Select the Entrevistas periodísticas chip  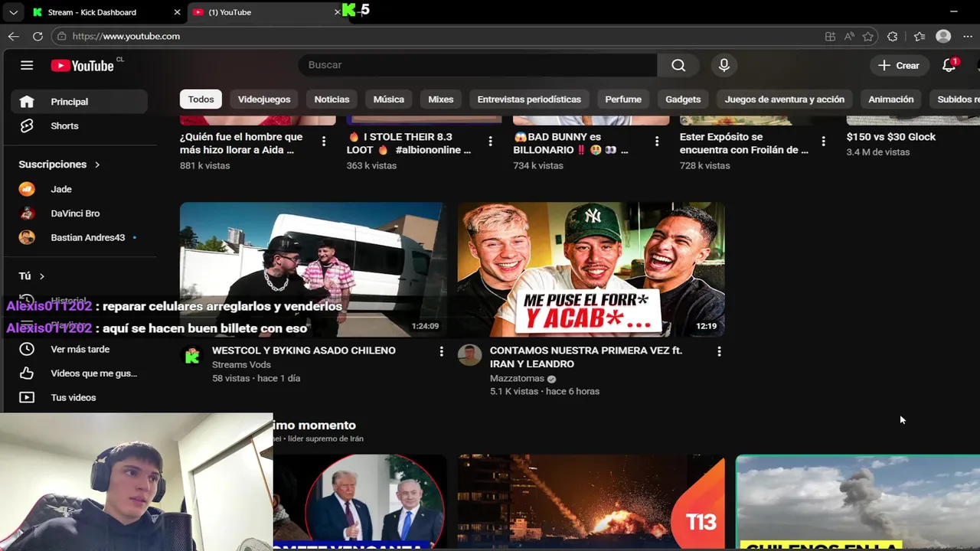coord(529,99)
